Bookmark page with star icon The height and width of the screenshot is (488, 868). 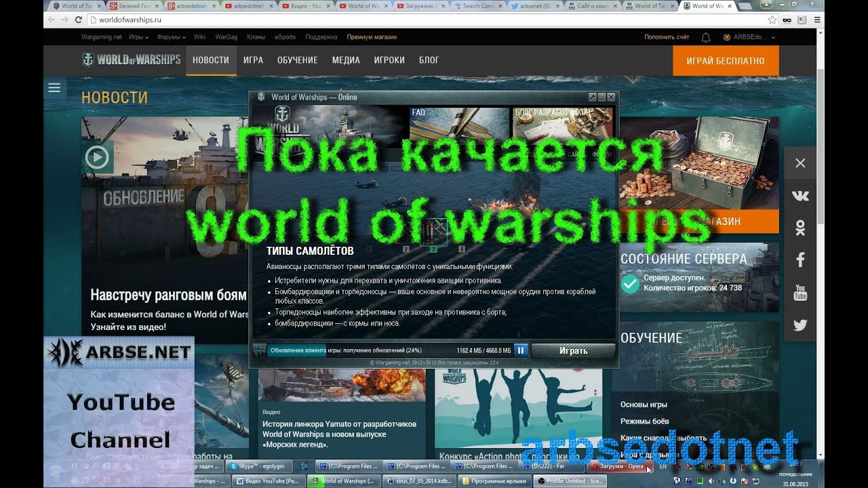[x=772, y=20]
